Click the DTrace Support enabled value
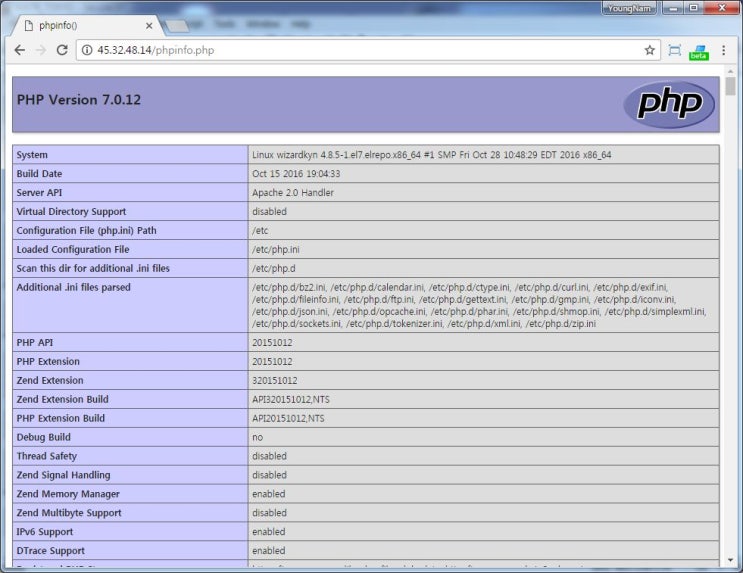This screenshot has height=573, width=743. click(268, 551)
